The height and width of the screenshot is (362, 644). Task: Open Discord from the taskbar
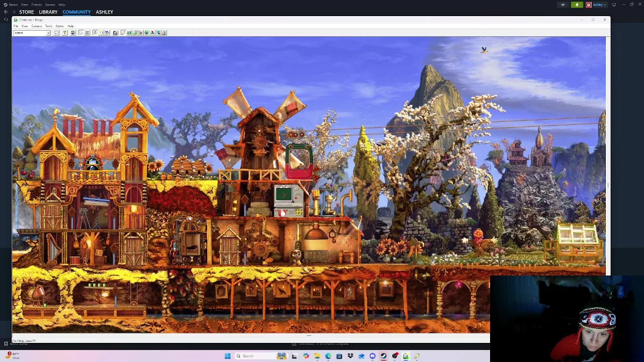tap(372, 356)
